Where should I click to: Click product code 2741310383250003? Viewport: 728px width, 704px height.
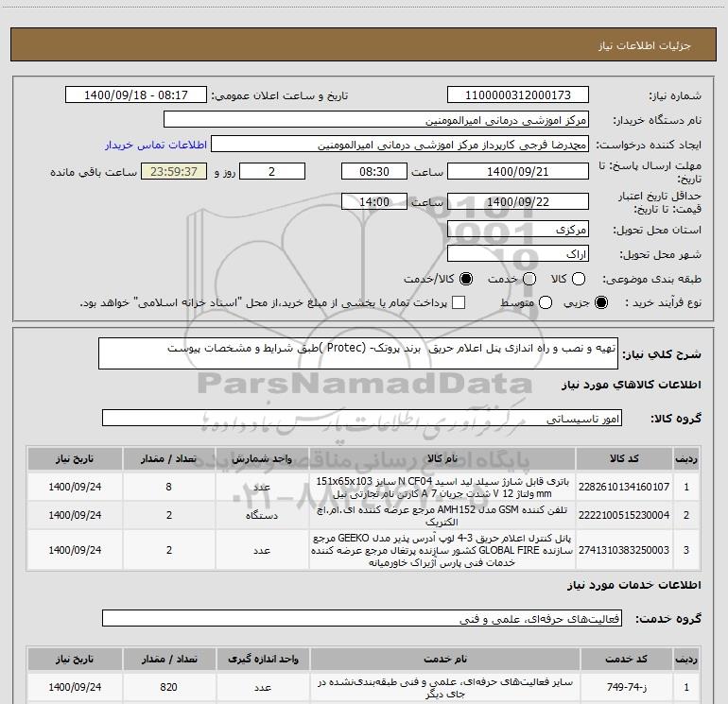coord(624,550)
